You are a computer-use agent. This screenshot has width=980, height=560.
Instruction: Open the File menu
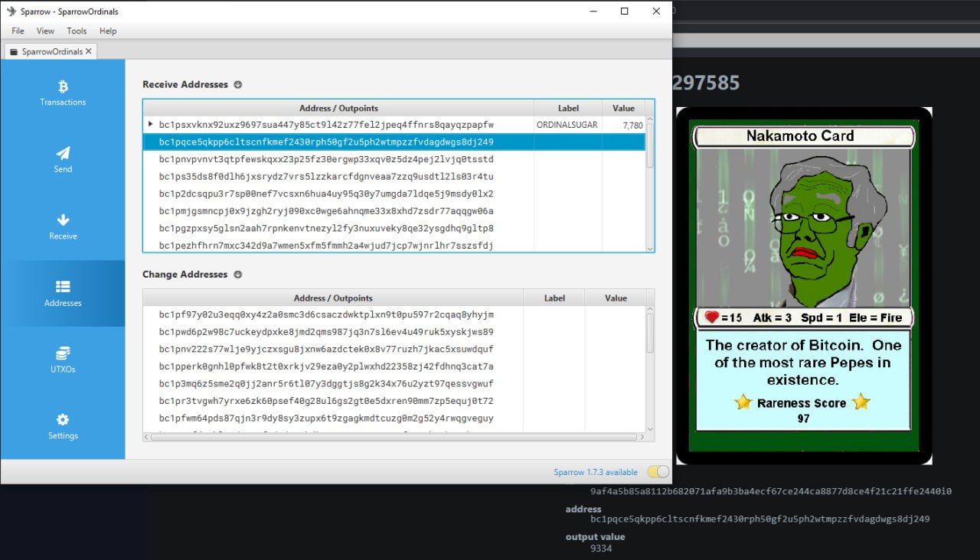(18, 31)
